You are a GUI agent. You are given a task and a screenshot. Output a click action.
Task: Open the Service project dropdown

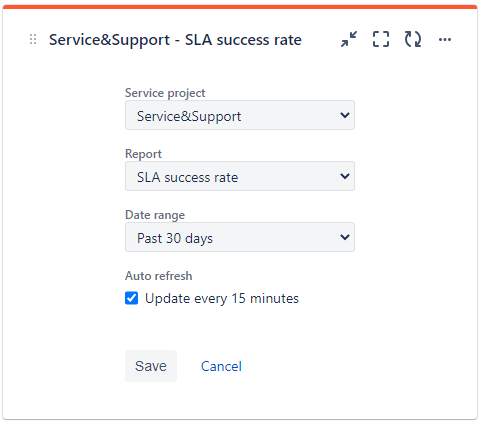pos(240,115)
